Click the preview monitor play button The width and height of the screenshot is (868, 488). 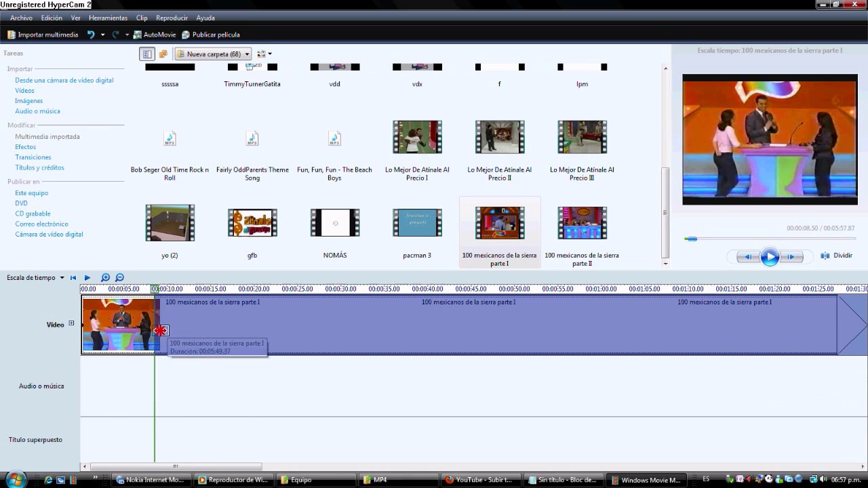770,257
